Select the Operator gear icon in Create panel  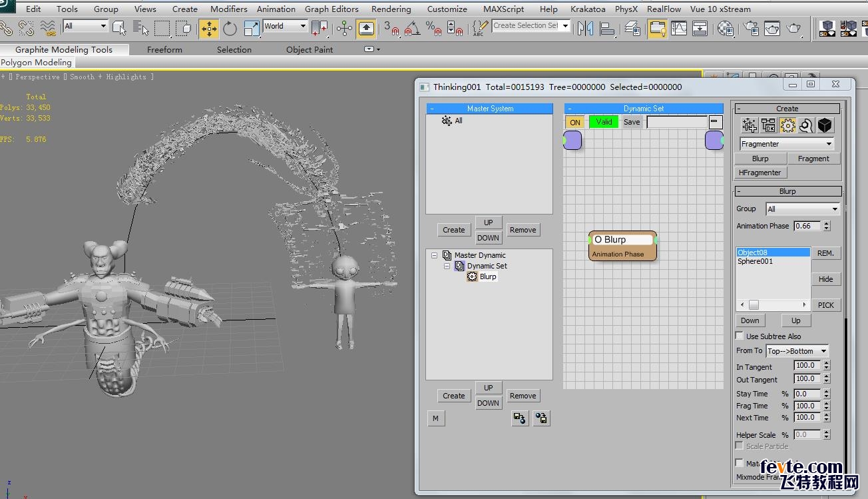click(x=787, y=125)
